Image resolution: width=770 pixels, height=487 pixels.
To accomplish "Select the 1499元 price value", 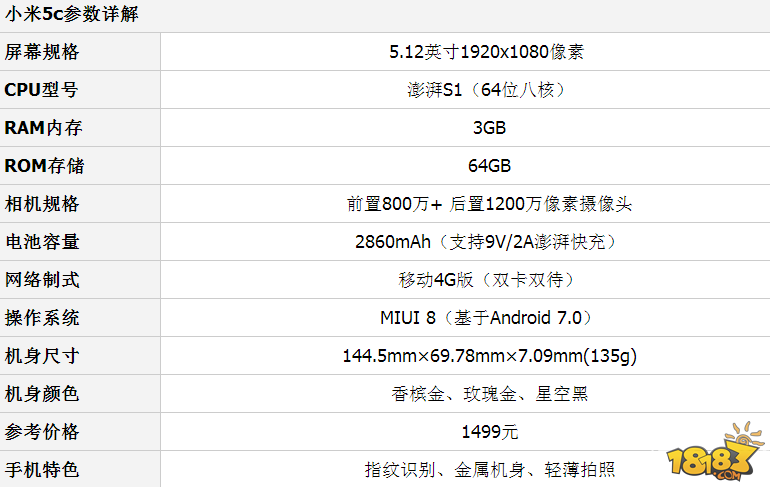I will click(x=489, y=432).
